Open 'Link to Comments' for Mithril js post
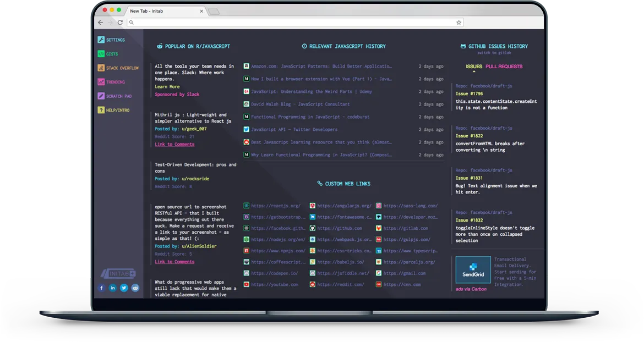Viewport: 644px width, 342px height. coord(174,145)
